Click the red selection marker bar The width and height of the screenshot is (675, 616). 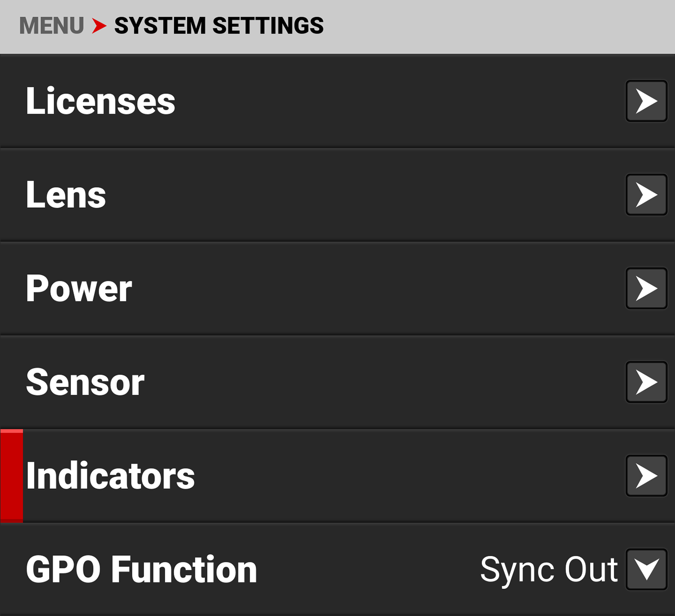pyautogui.click(x=12, y=476)
